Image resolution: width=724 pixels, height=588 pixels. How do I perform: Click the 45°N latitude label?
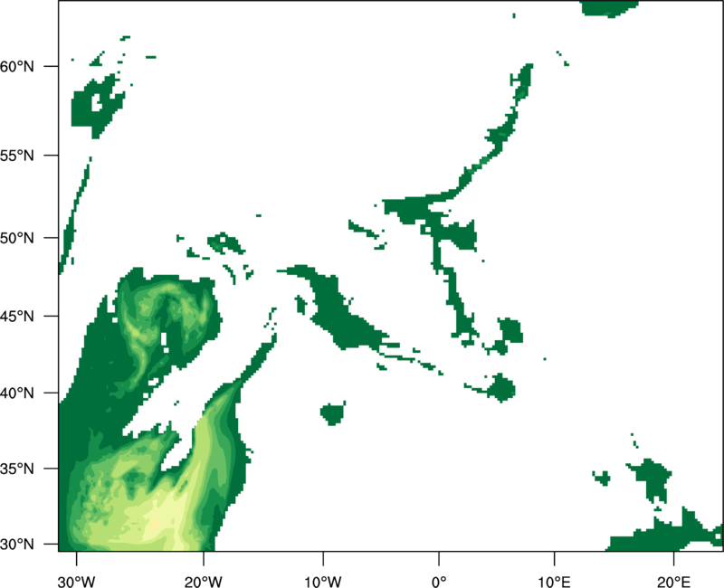click(17, 316)
